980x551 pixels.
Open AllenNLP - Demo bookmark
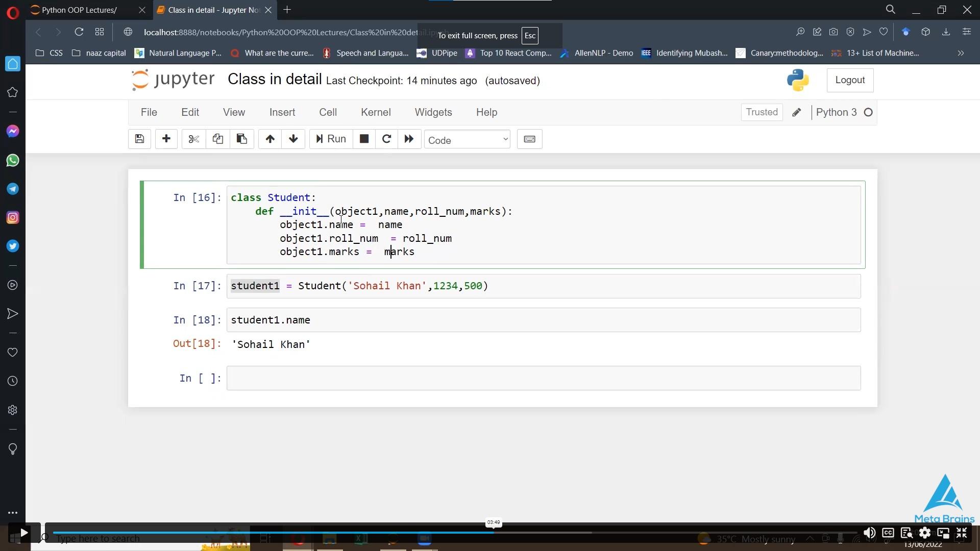click(597, 53)
